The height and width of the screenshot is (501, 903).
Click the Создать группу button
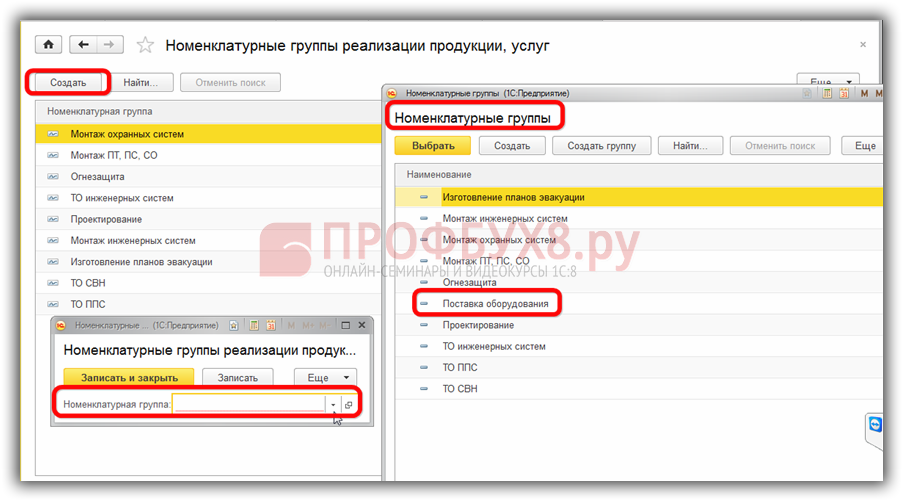(601, 146)
